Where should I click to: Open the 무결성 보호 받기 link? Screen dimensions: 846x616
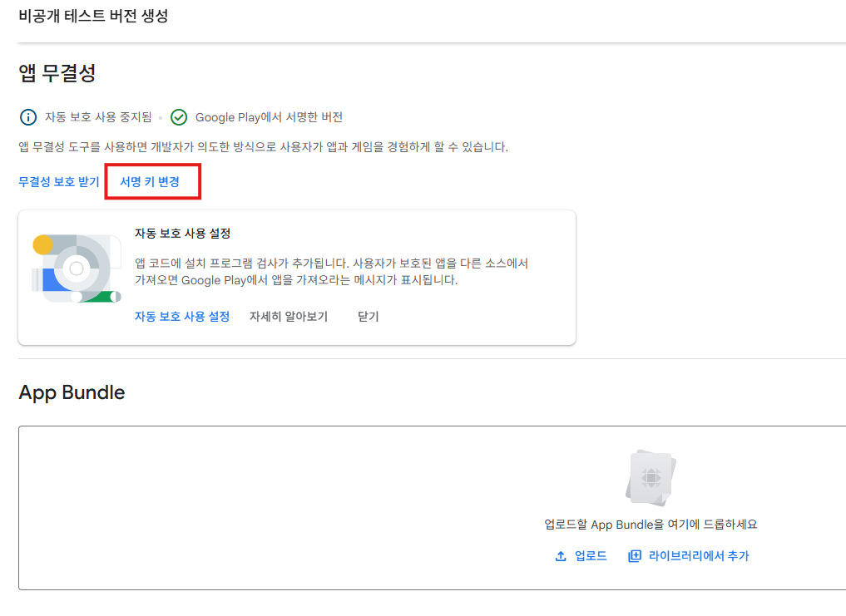[x=59, y=181]
